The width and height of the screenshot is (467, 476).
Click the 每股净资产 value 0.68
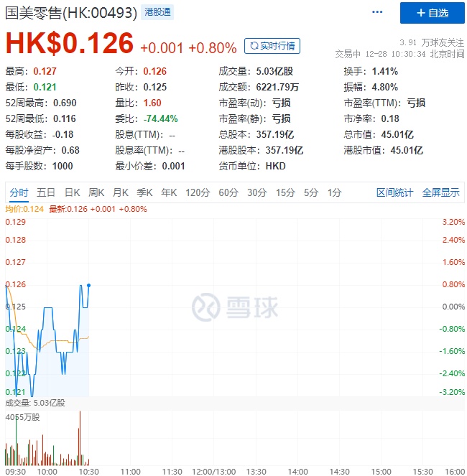[70, 150]
